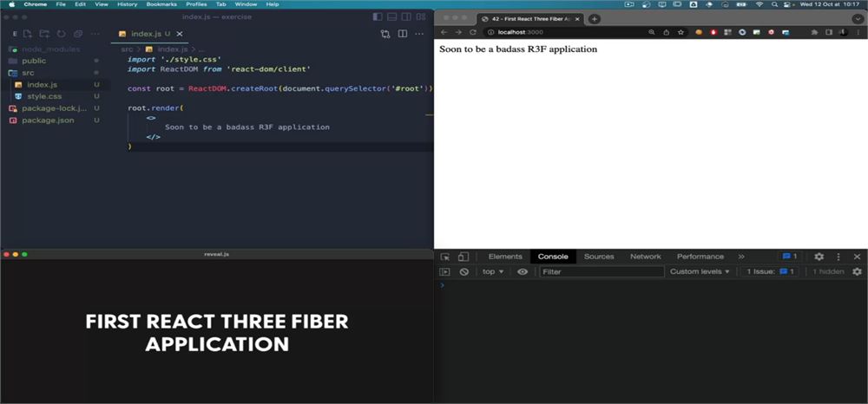Toggle Chrome side panel
This screenshot has height=404, width=868.
[829, 32]
